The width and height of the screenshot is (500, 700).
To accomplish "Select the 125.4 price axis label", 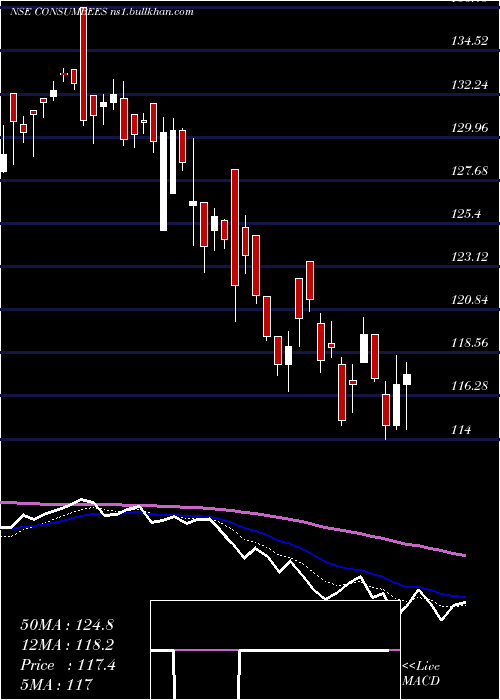I will point(467,214).
